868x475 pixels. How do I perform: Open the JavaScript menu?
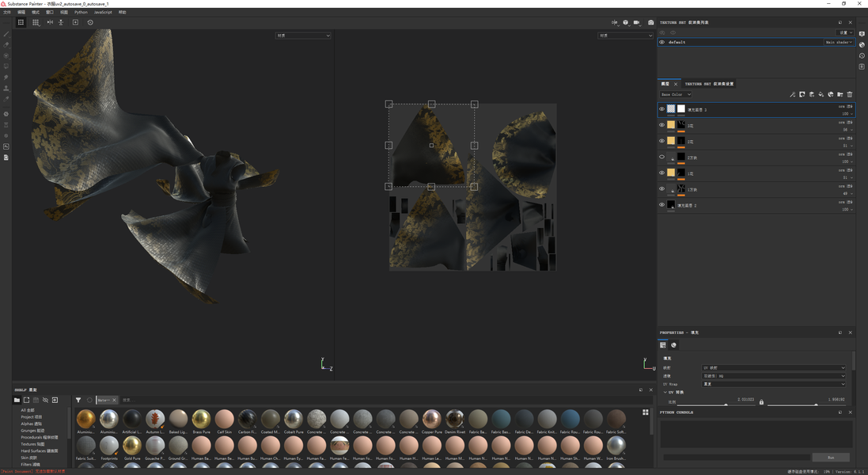[x=103, y=12]
